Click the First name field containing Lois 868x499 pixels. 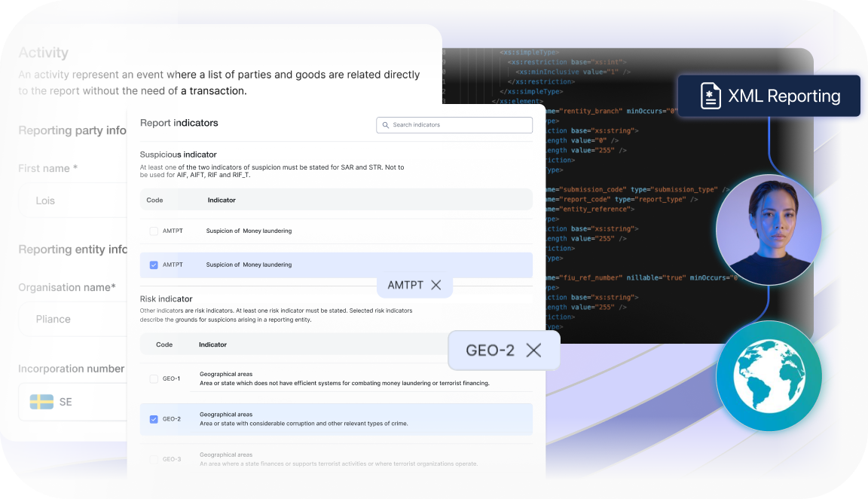tap(74, 201)
